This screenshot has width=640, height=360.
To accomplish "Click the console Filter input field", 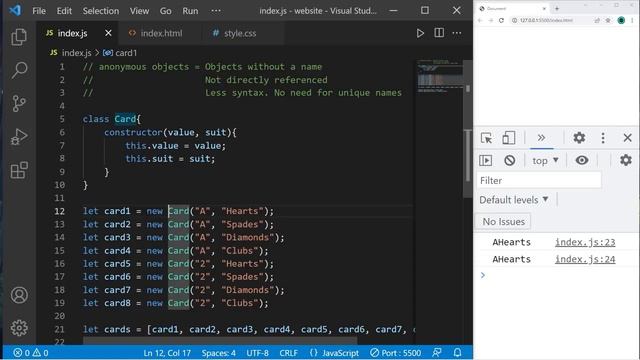I will tap(539, 180).
